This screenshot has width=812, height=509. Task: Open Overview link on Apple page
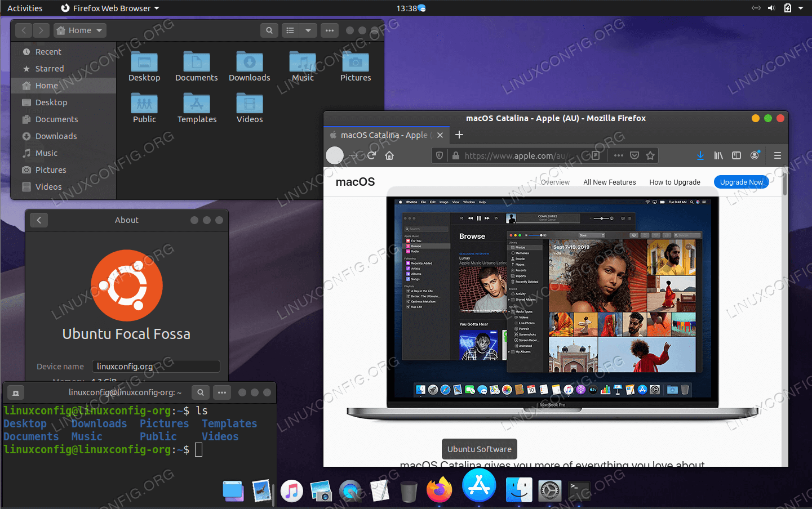(x=555, y=182)
